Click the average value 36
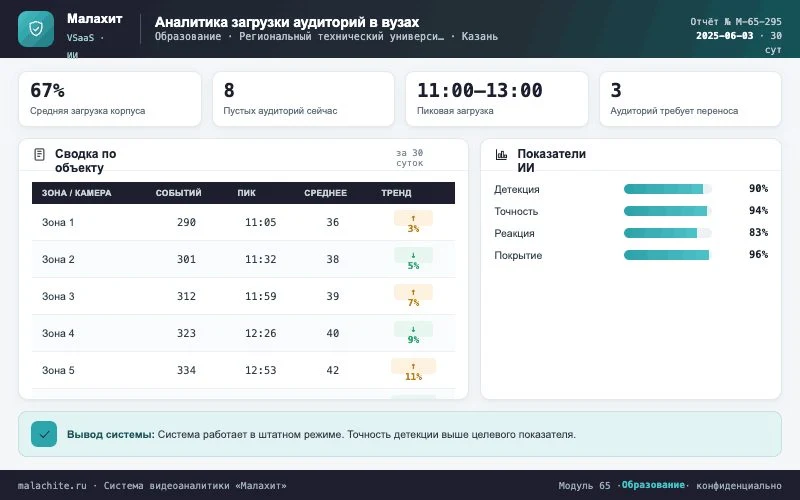Viewport: 800px width, 500px height. point(333,222)
